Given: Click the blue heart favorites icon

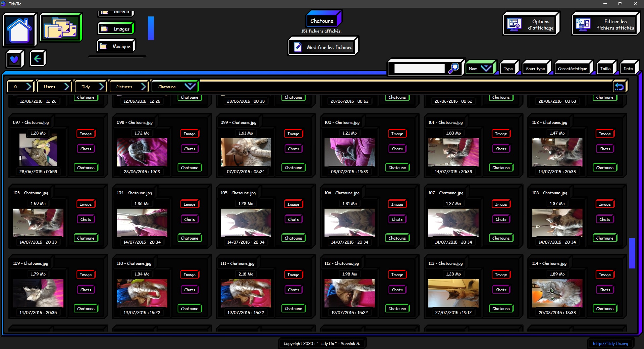Looking at the screenshot, I should pyautogui.click(x=14, y=59).
